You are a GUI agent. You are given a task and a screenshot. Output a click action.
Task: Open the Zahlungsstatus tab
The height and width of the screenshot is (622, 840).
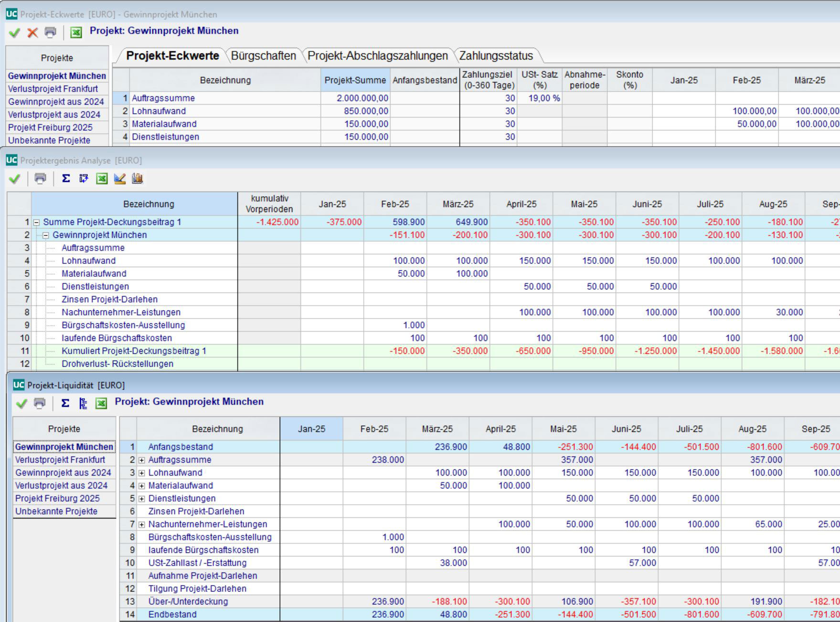pyautogui.click(x=496, y=56)
